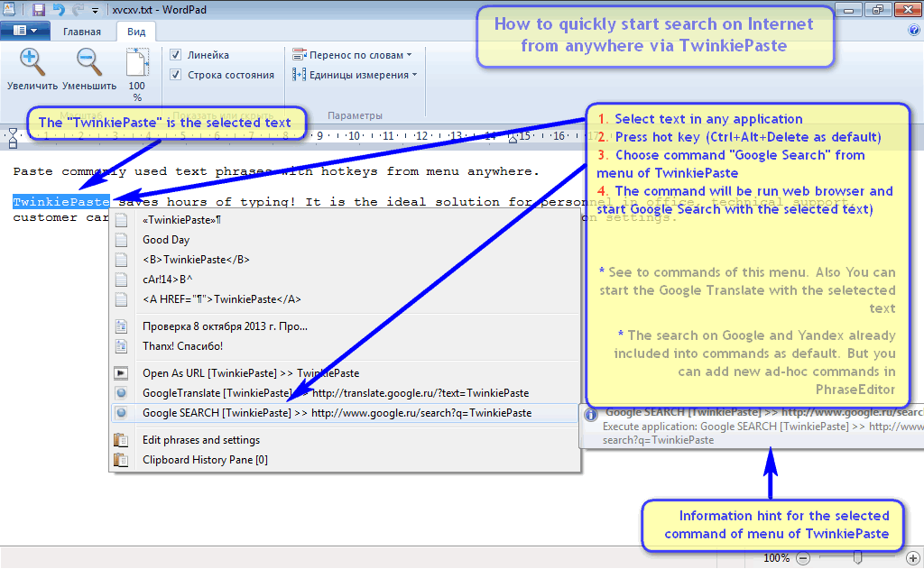924x569 pixels.
Task: Click the page icon beside Good Day
Action: pyautogui.click(x=122, y=240)
